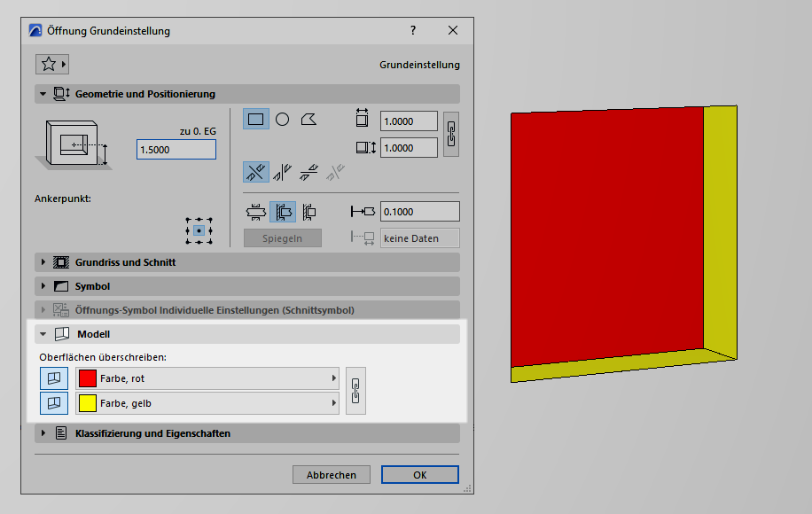Click the 'zu 0. EG' reference label
Viewport: 812px width, 514px height.
tap(198, 131)
